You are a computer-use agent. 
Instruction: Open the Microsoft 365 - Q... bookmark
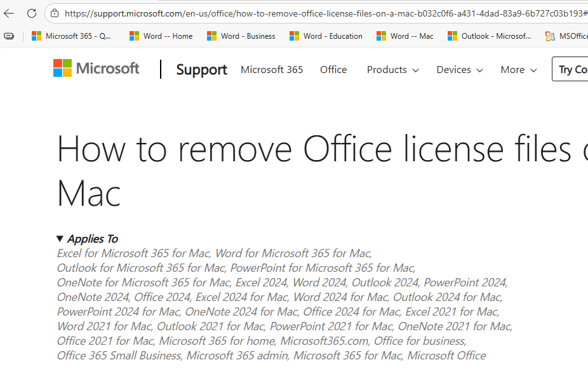(71, 36)
